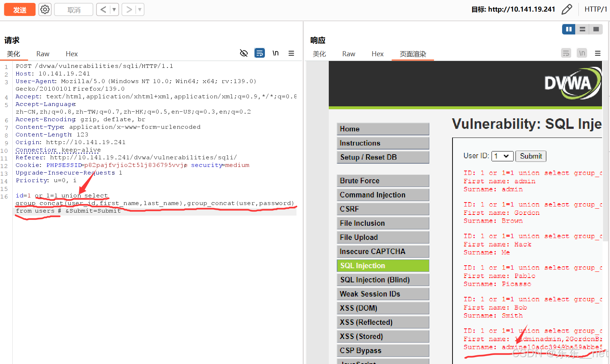Click 'Surname: Picasso' result text
This screenshot has height=364, width=610.
click(497, 284)
